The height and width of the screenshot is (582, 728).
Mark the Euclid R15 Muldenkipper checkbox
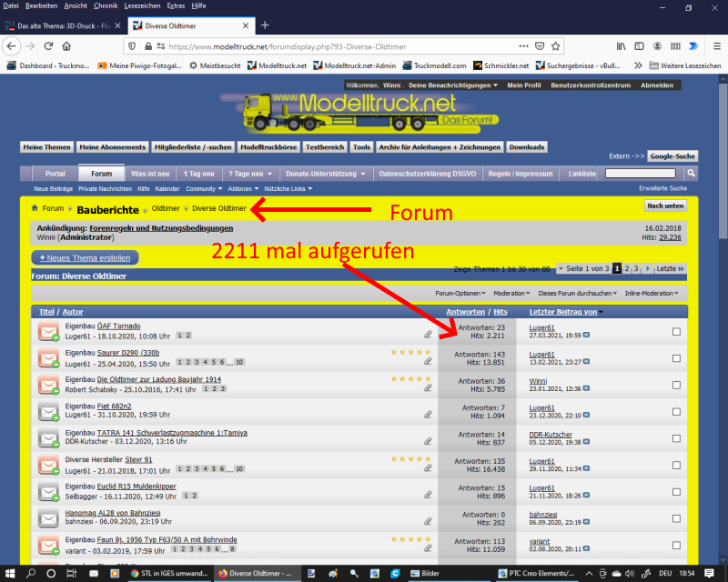[x=676, y=492]
